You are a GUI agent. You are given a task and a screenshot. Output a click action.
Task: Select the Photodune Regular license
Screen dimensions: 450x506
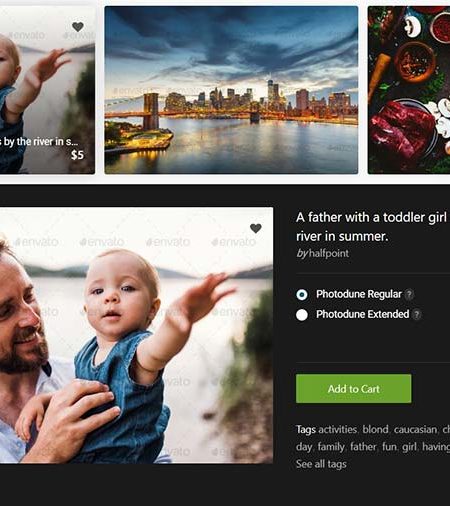coord(302,295)
